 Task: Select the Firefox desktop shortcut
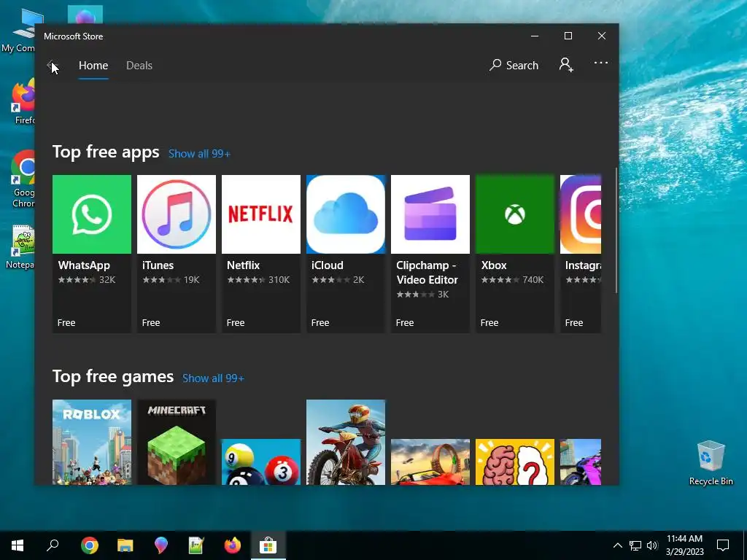[23, 102]
